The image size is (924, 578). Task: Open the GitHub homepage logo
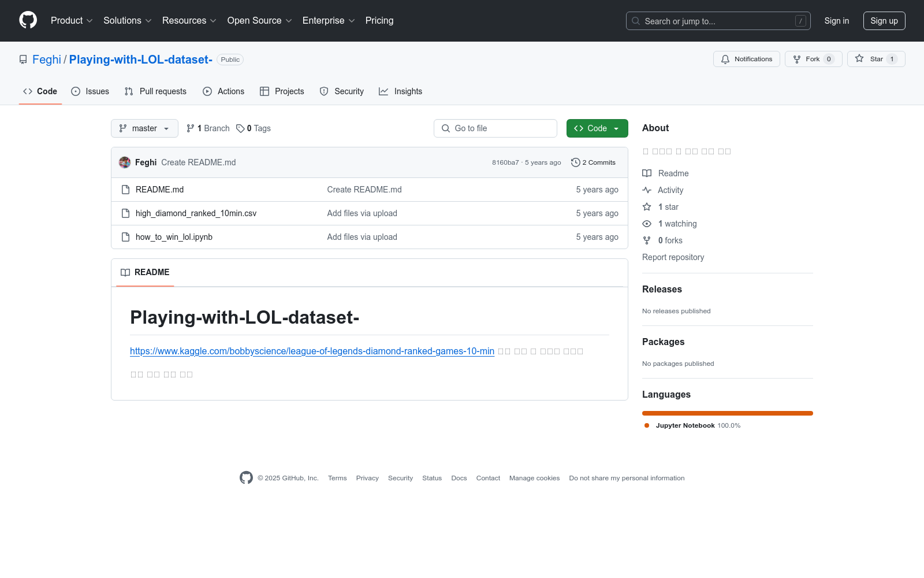tap(28, 20)
